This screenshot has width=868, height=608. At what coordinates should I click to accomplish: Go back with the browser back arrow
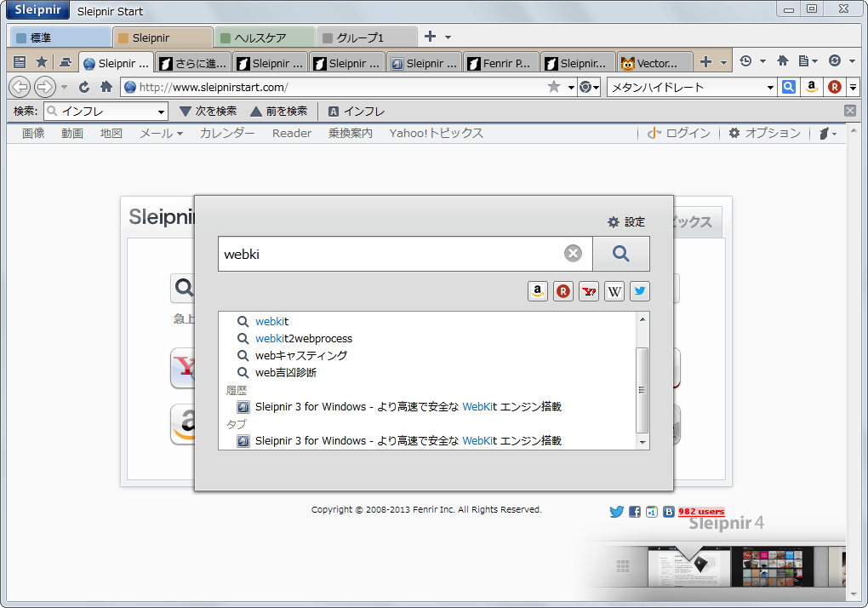coord(20,87)
